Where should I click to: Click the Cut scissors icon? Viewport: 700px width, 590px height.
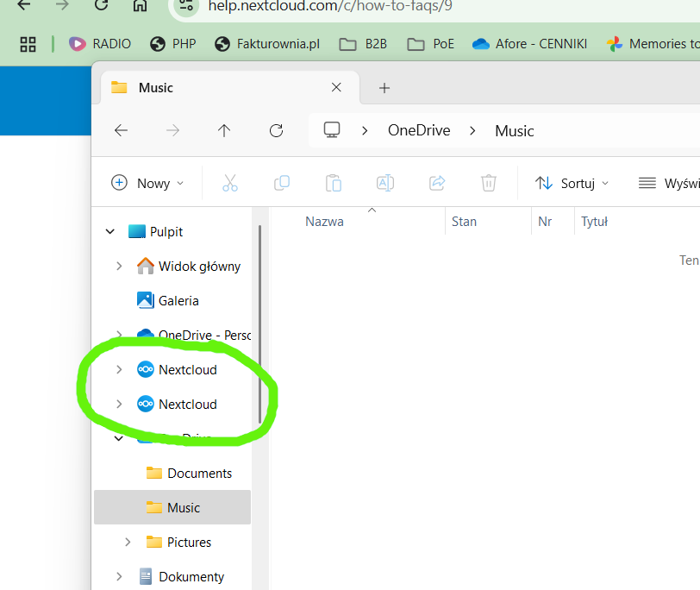click(229, 183)
